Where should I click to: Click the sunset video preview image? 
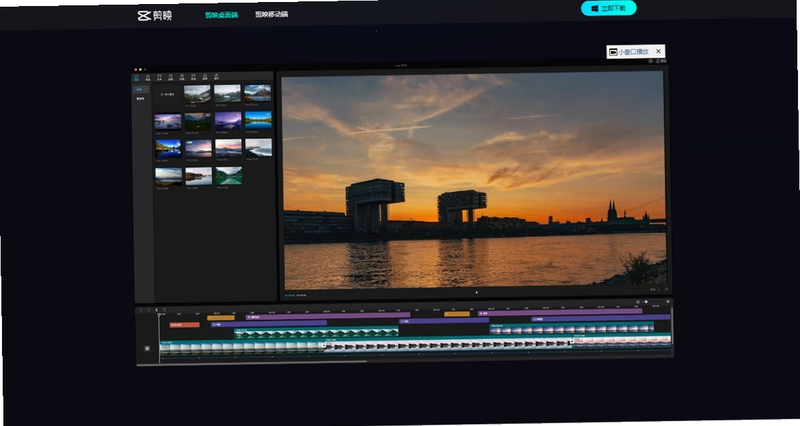click(x=474, y=180)
